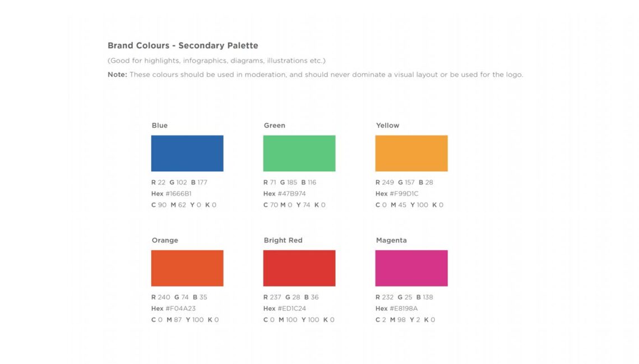The image size is (639, 364).
Task: Click the hex value #E8198A
Action: (x=404, y=309)
